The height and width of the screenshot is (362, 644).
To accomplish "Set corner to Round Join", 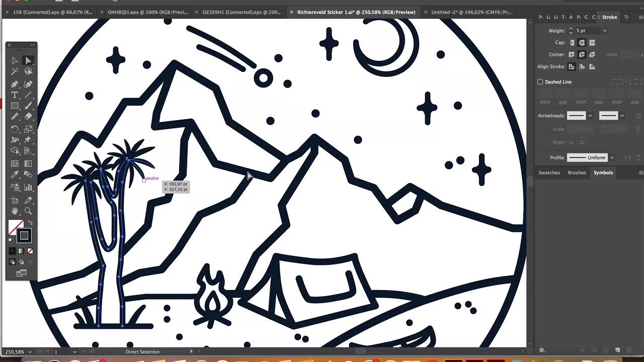I will coord(582,54).
